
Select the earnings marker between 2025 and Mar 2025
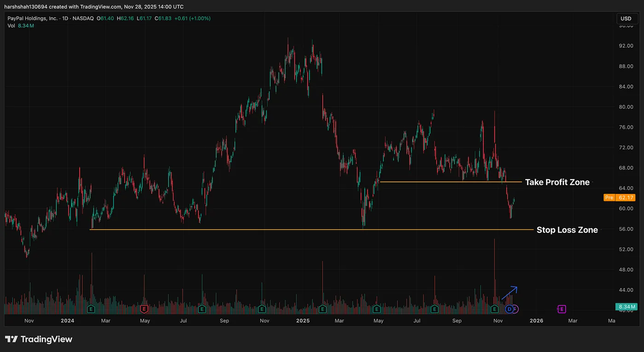[322, 309]
